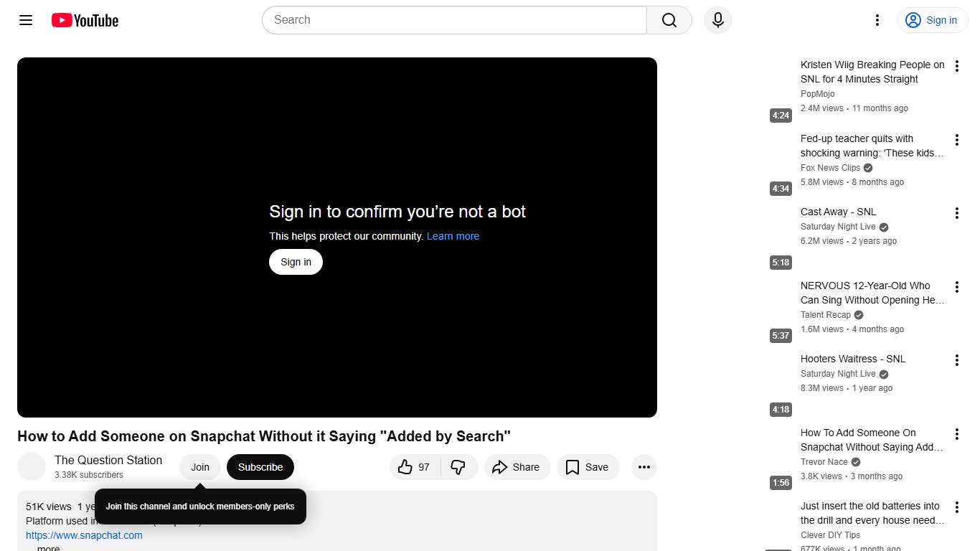Click Learn more about bot protection
980x551 pixels.
[453, 236]
